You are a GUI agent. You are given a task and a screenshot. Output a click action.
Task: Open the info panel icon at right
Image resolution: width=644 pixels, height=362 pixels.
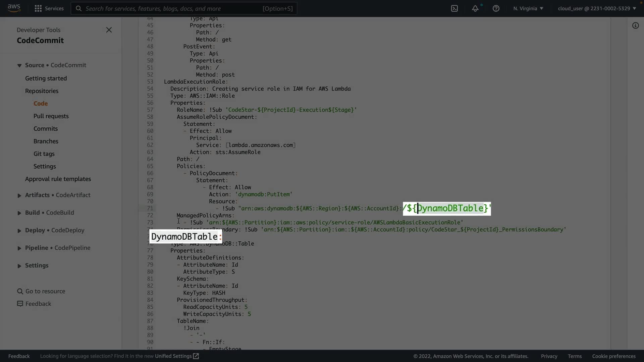(x=635, y=25)
